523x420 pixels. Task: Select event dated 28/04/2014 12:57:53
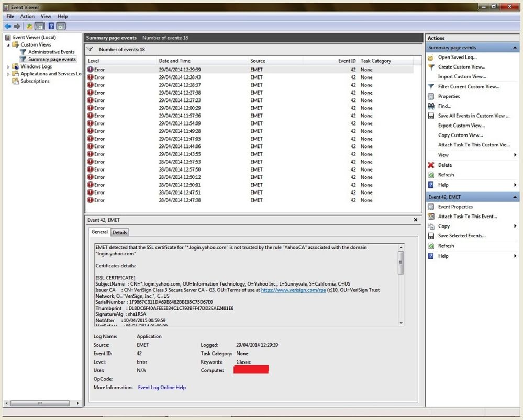click(x=250, y=162)
